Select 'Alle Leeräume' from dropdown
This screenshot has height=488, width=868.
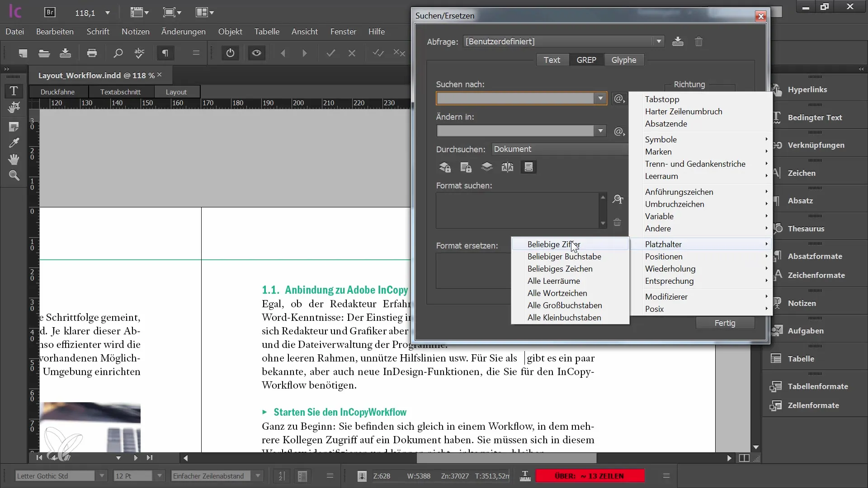[553, 281]
